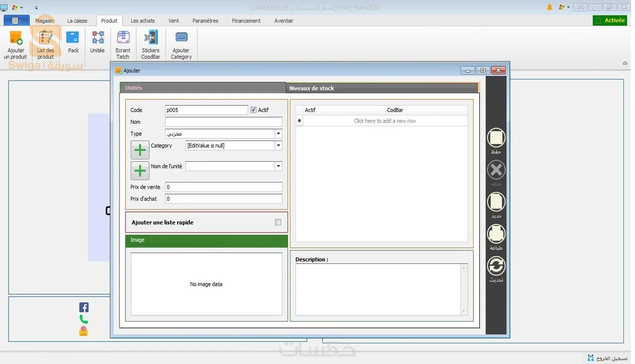The image size is (635, 364).
Task: Expand the Nom de l'unité dropdown
Action: coord(278,166)
